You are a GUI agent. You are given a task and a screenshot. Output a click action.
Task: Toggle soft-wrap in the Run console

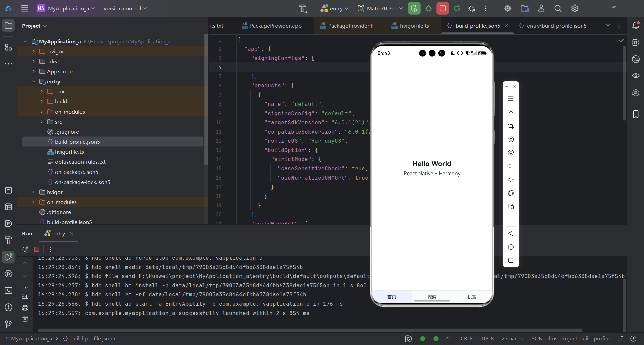click(x=25, y=287)
